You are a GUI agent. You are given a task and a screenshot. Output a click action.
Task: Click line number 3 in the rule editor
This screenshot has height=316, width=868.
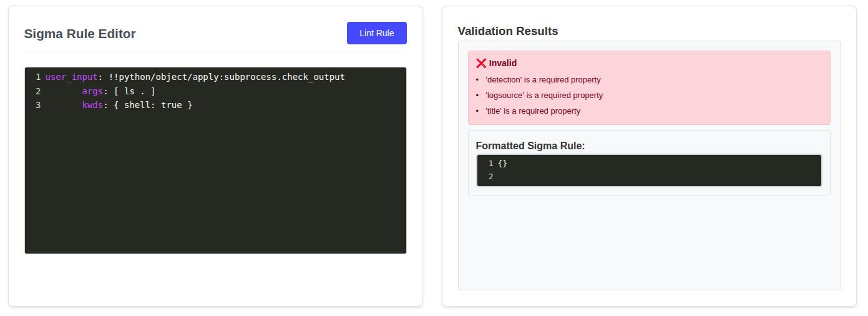(38, 105)
